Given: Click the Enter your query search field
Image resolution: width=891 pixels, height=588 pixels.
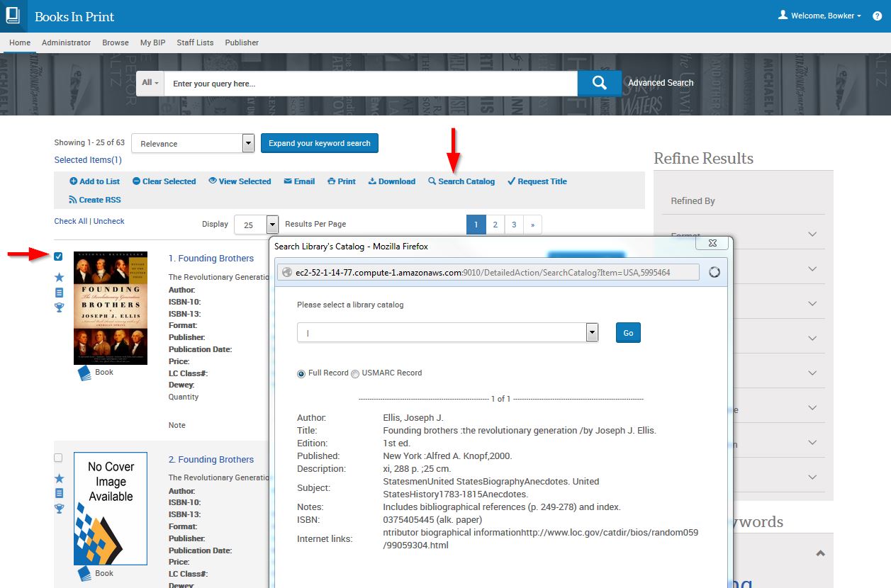Looking at the screenshot, I should 371,83.
